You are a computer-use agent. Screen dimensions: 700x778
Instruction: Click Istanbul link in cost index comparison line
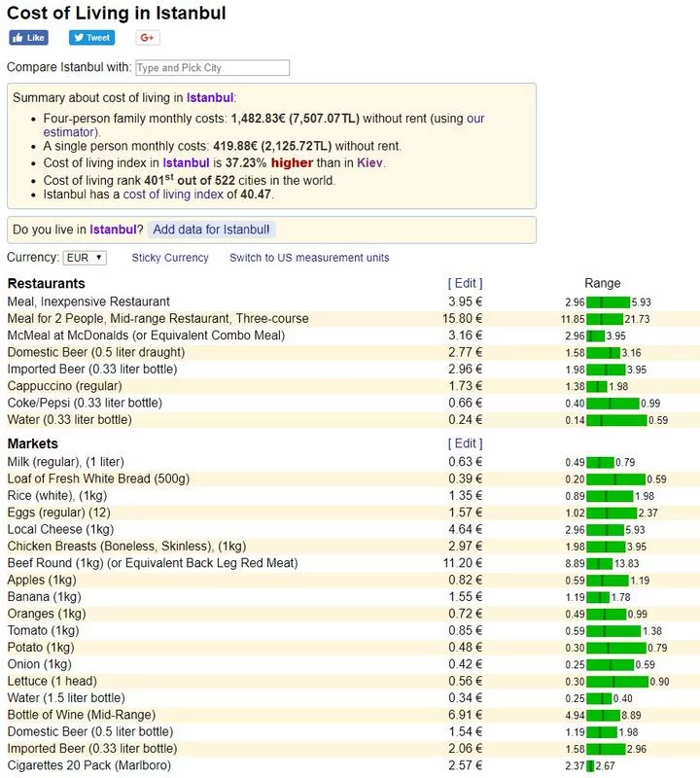[186, 163]
